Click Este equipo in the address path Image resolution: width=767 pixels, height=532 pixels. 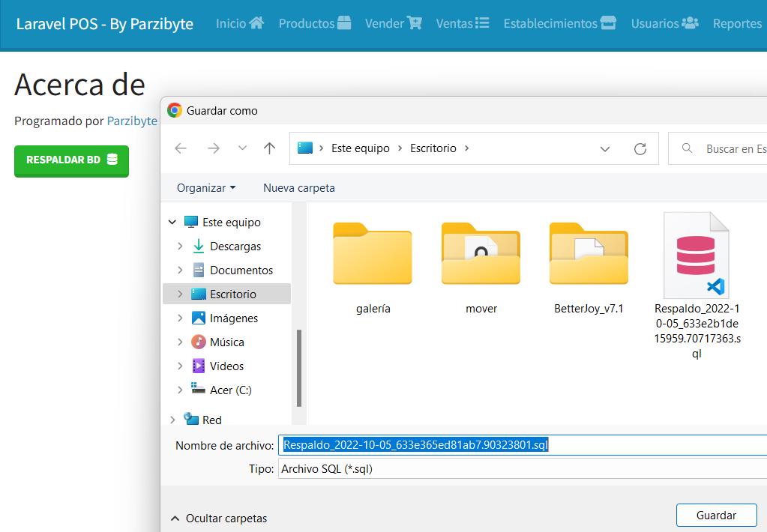(361, 148)
